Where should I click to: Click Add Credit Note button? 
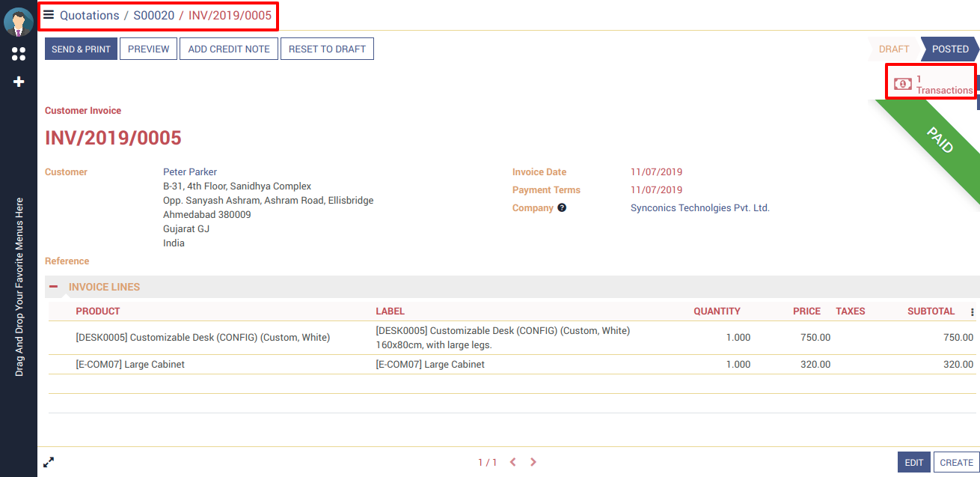click(x=229, y=49)
